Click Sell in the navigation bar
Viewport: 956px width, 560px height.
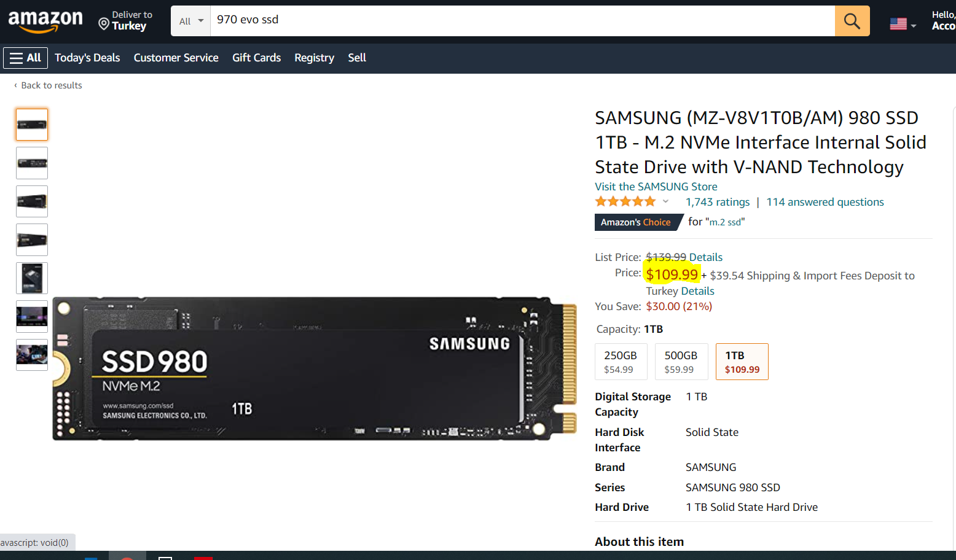pos(357,58)
